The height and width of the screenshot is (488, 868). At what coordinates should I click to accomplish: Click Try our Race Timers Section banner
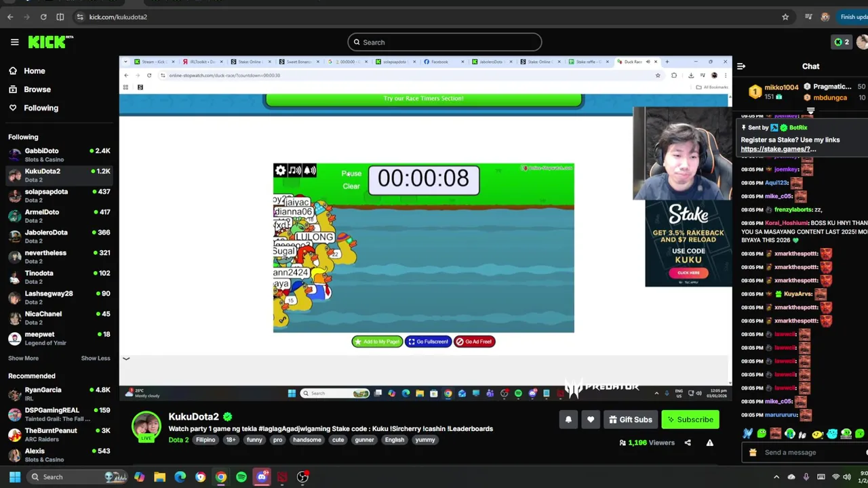pyautogui.click(x=424, y=99)
